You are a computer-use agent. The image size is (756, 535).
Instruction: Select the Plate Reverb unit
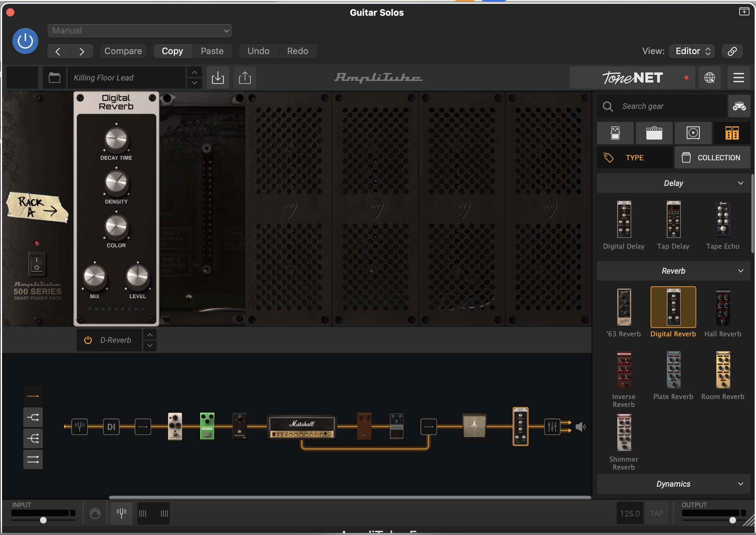coord(673,370)
